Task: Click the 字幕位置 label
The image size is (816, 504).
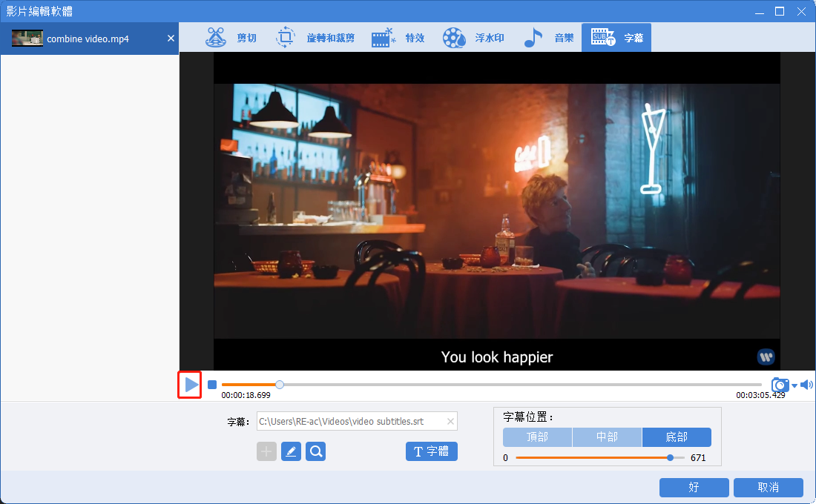Action: pyautogui.click(x=528, y=417)
